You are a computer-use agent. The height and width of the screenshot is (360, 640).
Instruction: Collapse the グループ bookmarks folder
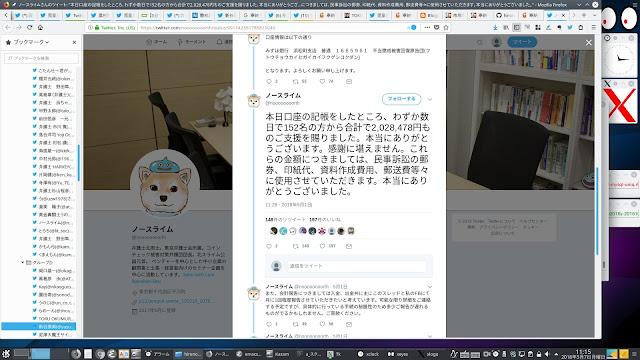click(x=23, y=262)
